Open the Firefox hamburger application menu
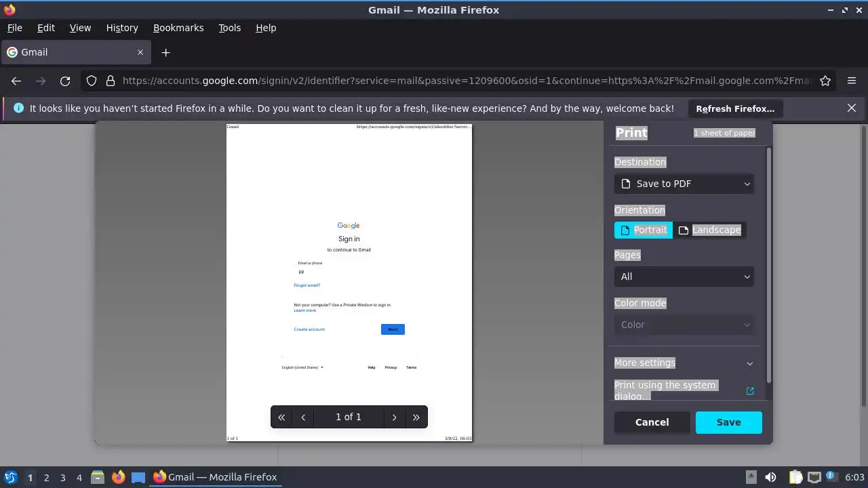 click(852, 81)
